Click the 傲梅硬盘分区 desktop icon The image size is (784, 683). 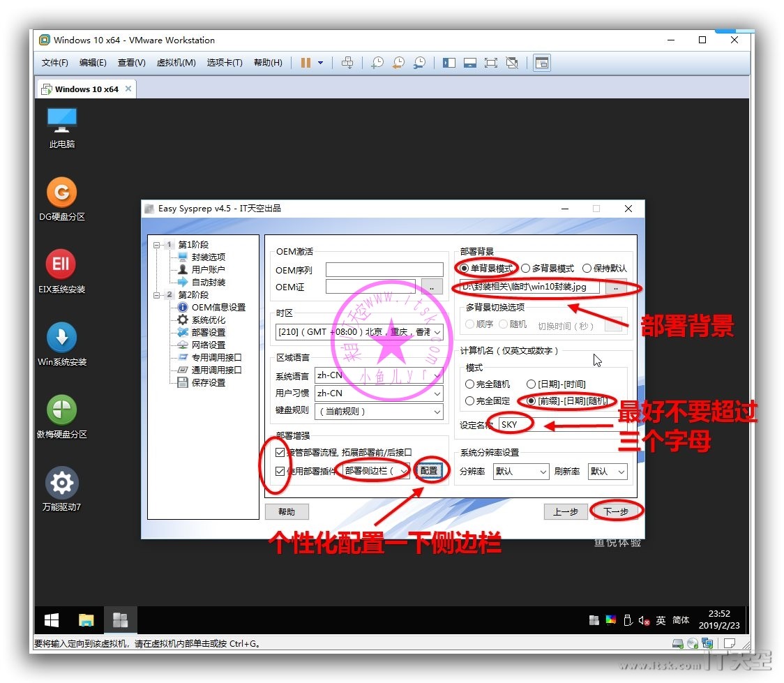(61, 416)
